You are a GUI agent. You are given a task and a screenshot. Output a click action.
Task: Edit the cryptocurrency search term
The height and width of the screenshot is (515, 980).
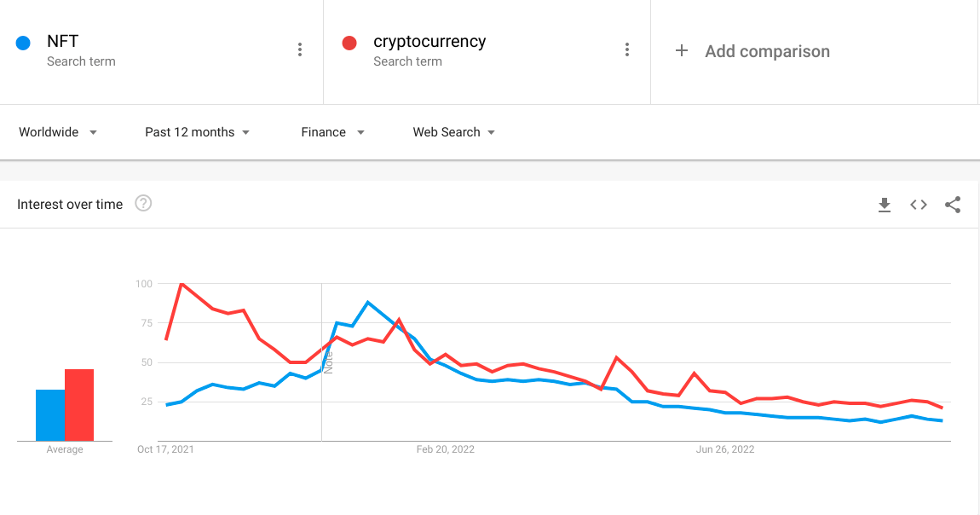point(429,42)
